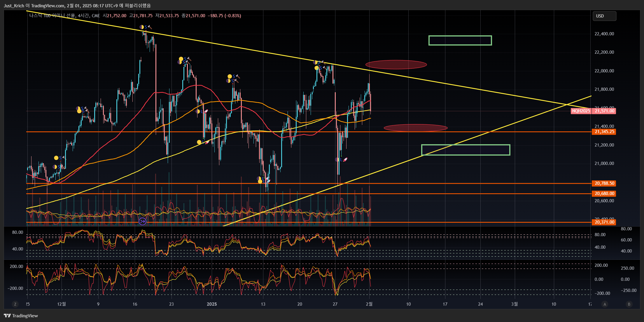Click the long signal icons at January 13 low

click(x=264, y=180)
